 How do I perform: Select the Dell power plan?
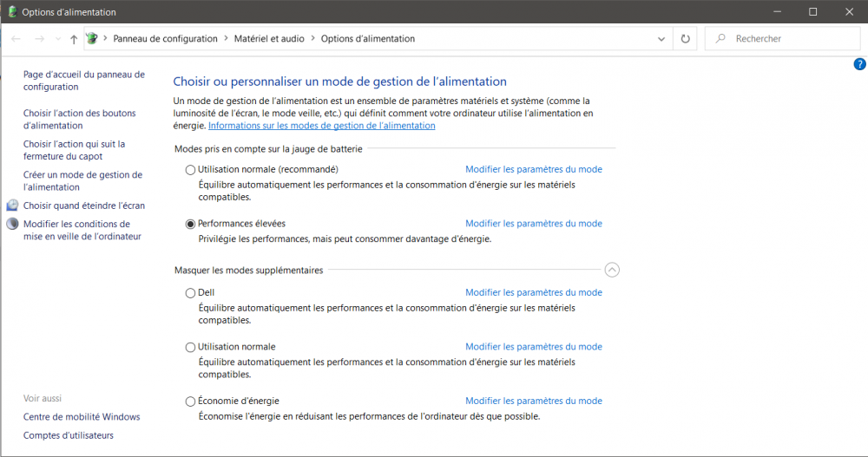pyautogui.click(x=191, y=293)
